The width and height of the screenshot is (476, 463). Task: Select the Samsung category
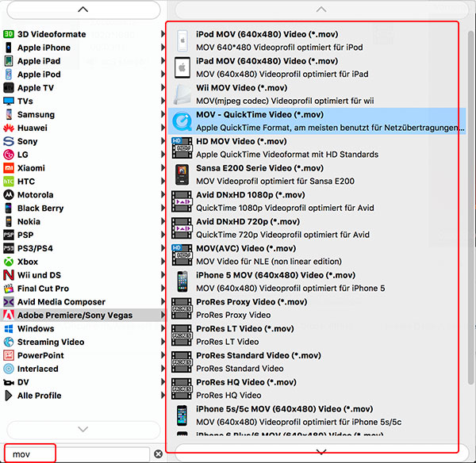83,114
